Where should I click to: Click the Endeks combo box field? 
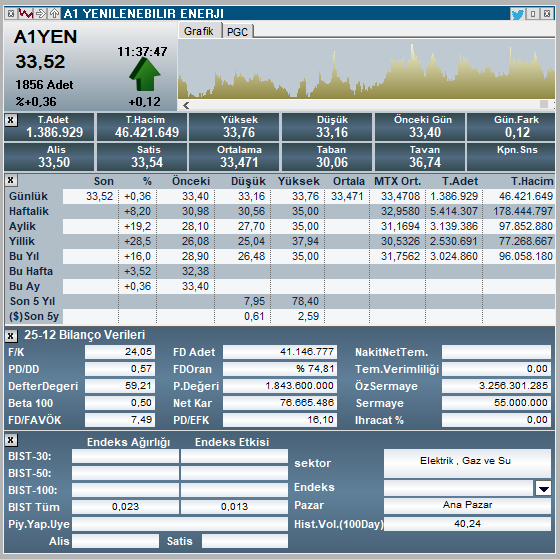tap(459, 488)
